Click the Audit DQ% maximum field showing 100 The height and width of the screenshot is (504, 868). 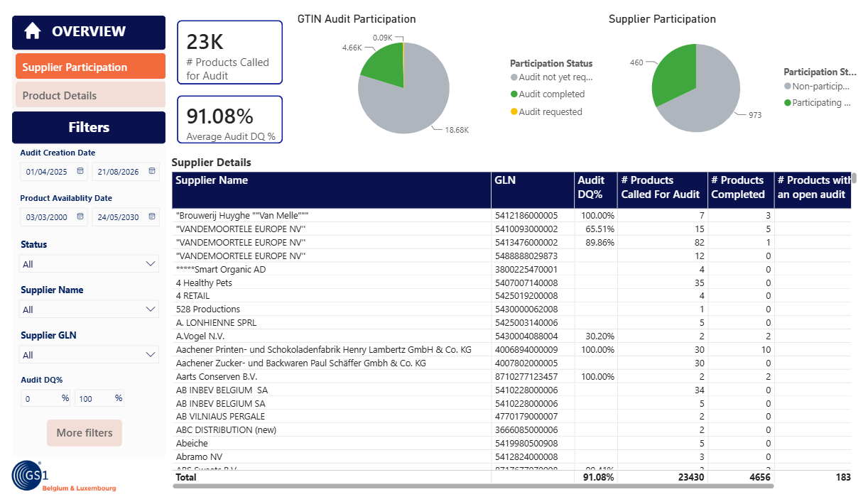[x=99, y=398]
